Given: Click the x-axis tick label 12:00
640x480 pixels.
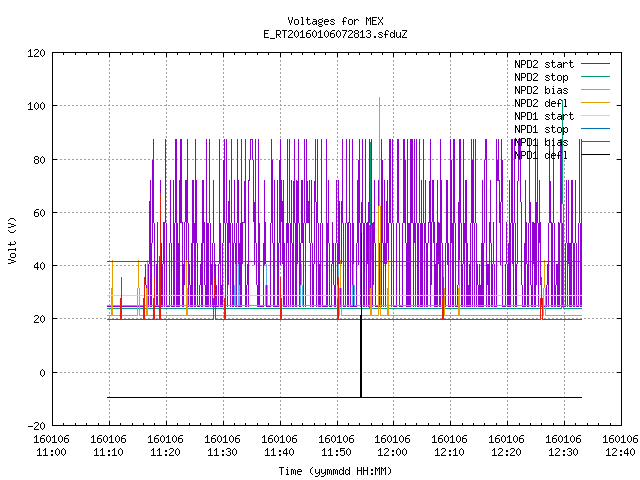Looking at the screenshot, I should point(392,452).
